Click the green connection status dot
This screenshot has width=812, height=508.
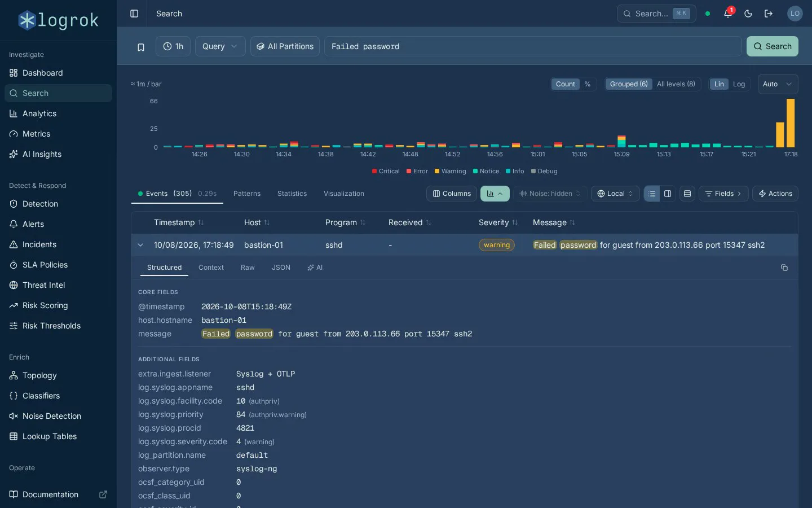pyautogui.click(x=708, y=14)
